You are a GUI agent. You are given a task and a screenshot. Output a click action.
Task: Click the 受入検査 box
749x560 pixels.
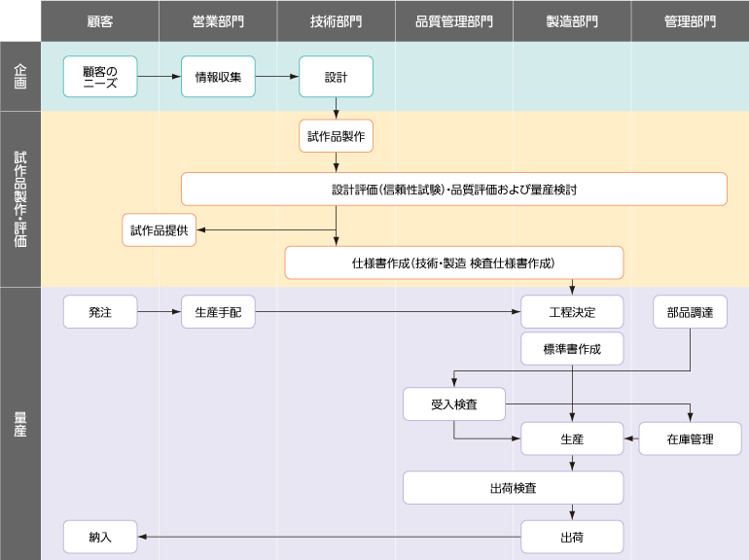tap(454, 403)
